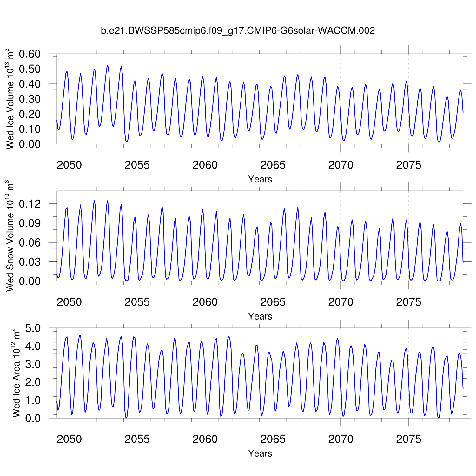Click the Years label under the top panel

[260, 179]
